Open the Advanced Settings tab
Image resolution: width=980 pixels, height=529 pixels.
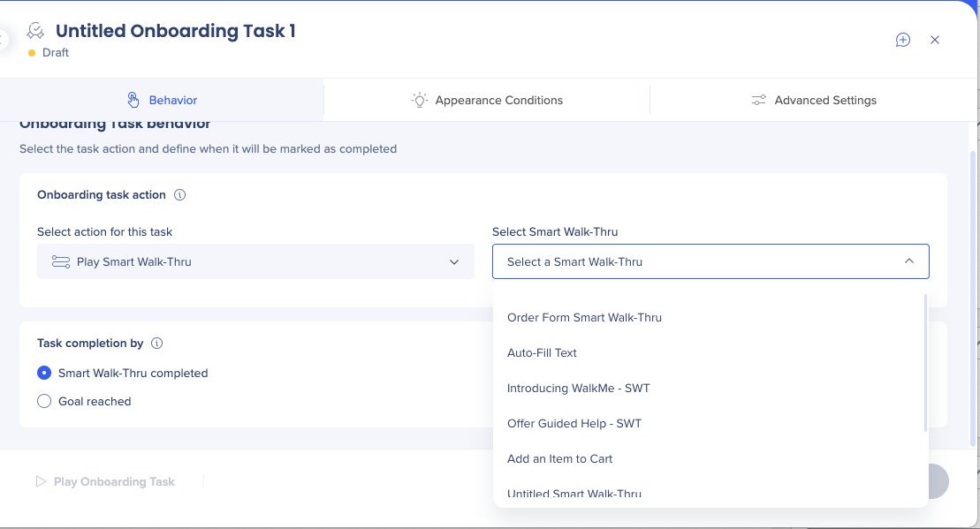point(814,100)
